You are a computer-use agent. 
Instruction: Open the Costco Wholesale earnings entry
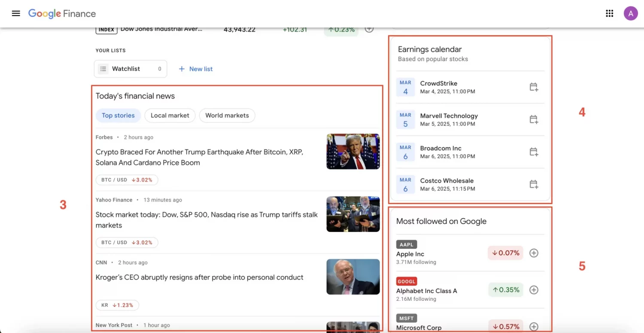pyautogui.click(x=470, y=184)
